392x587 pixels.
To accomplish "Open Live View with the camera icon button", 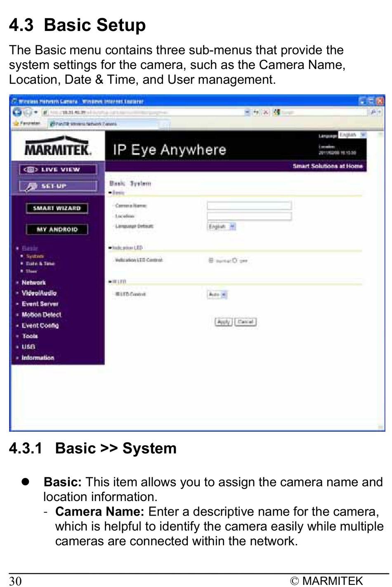I will pyautogui.click(x=58, y=169).
